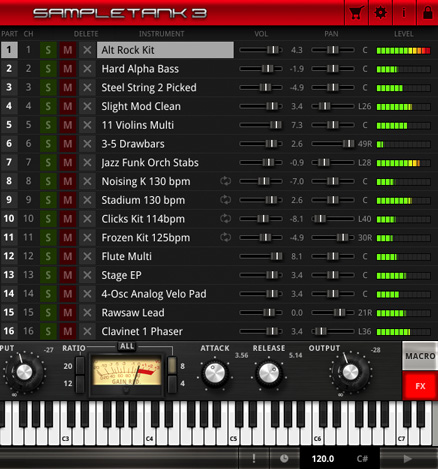Select the ALL ratio button
This screenshot has height=469, width=438.
click(x=127, y=346)
